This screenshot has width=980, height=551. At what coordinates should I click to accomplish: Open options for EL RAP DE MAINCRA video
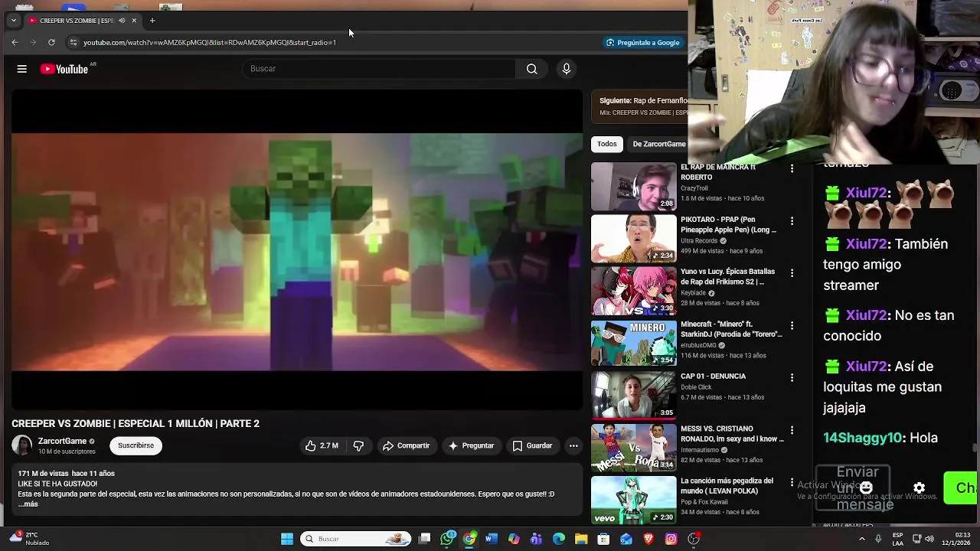pyautogui.click(x=792, y=168)
